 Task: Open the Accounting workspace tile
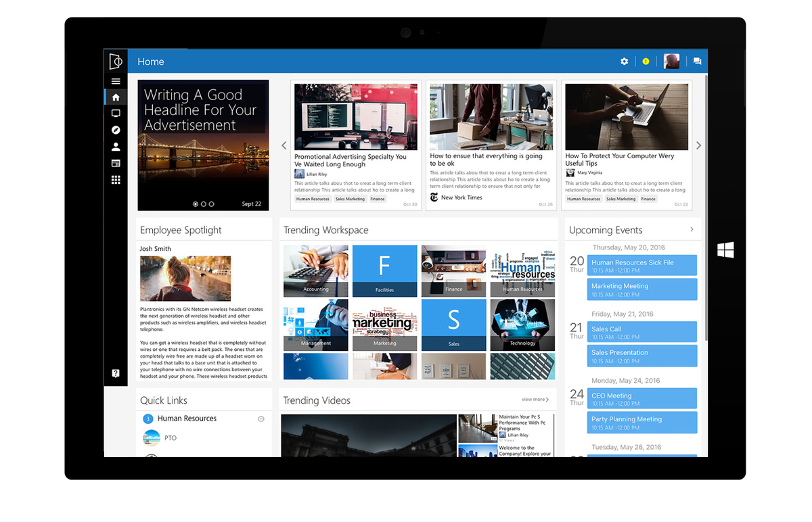[x=316, y=270]
